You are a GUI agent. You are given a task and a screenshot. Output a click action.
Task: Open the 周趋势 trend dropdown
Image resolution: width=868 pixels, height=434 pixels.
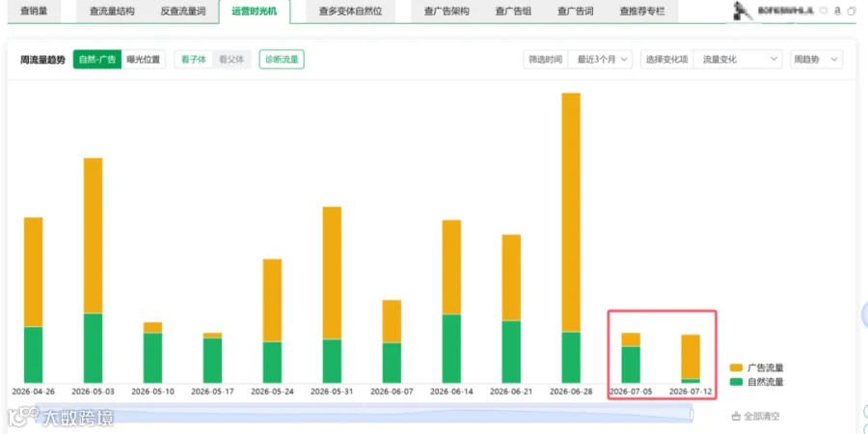(x=817, y=60)
